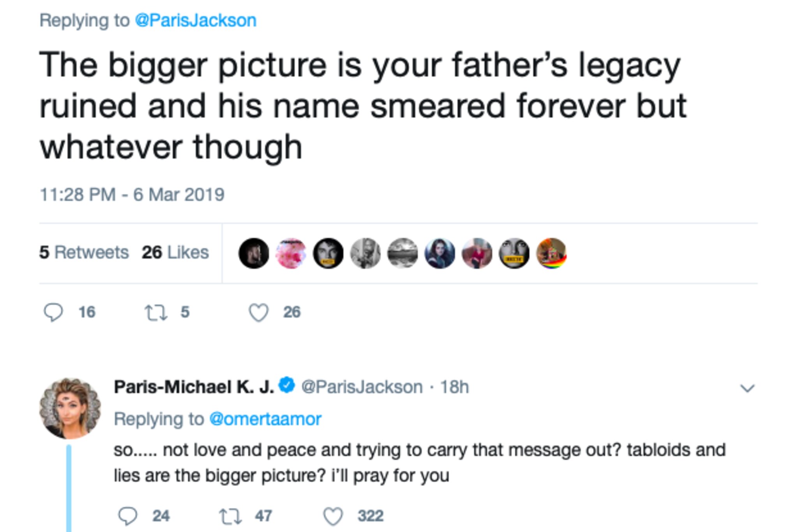Open the first liker avatar with dark background
Screen dimensions: 798x532
[254, 253]
